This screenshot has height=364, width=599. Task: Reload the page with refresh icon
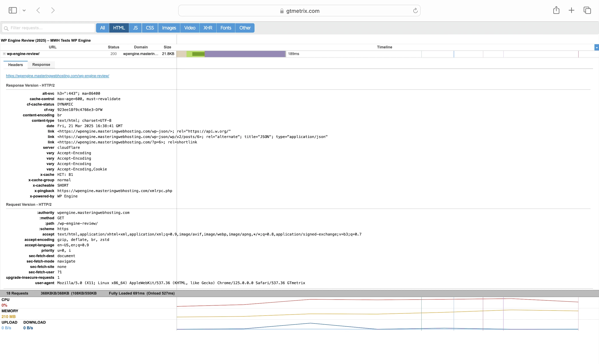pos(415,11)
